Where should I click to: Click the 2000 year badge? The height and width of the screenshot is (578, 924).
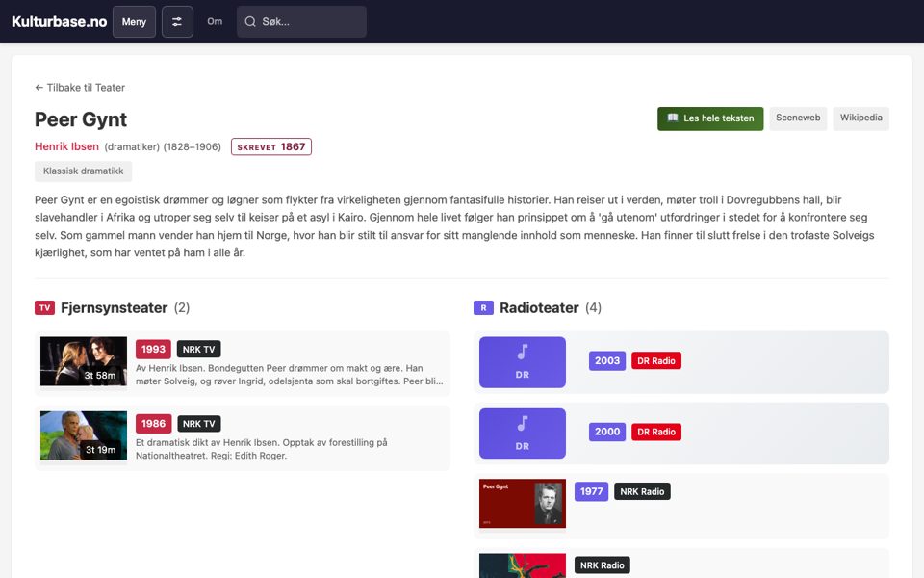(607, 432)
